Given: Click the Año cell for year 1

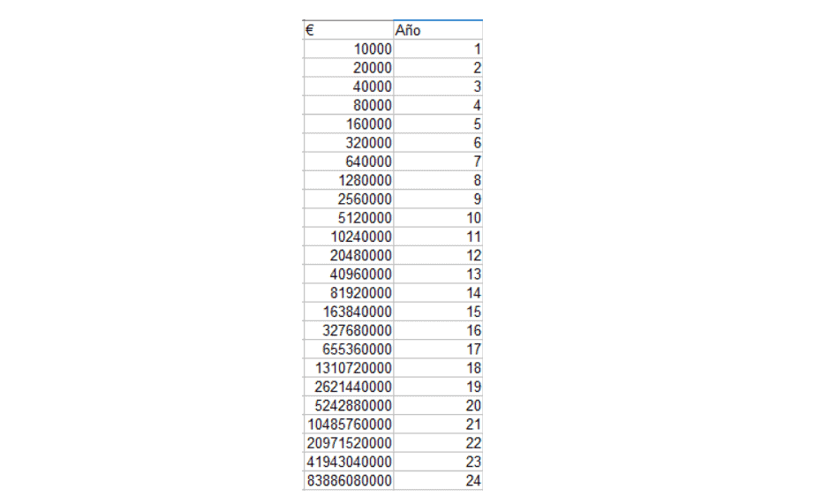Looking at the screenshot, I should coord(438,49).
